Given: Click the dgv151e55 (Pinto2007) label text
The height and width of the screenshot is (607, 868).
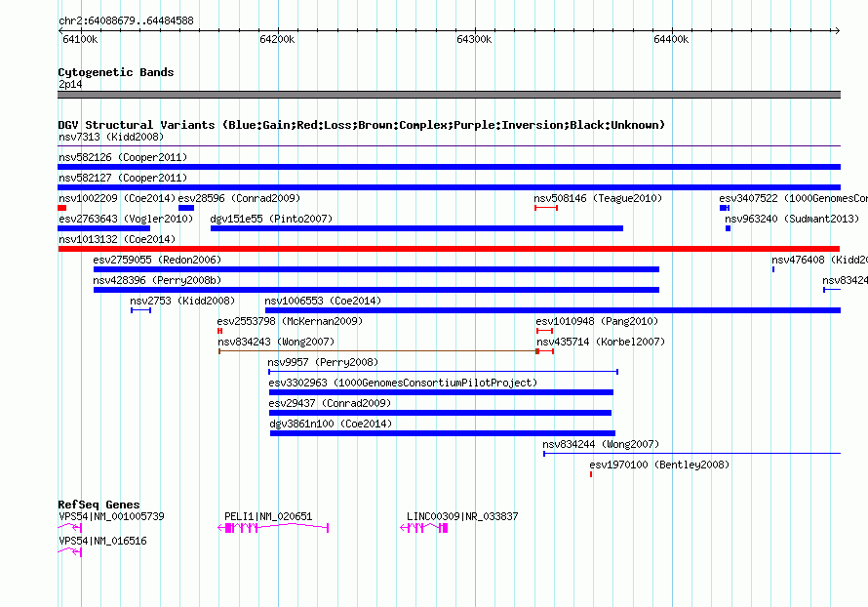Looking at the screenshot, I should point(271,219).
